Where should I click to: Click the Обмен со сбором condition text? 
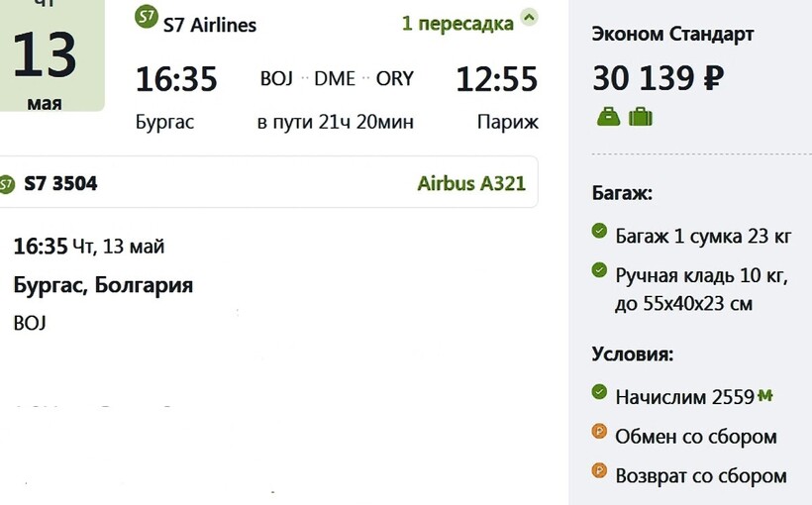click(x=696, y=436)
